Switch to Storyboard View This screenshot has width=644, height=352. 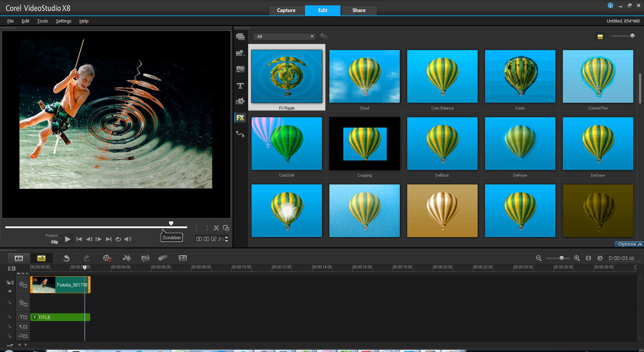point(19,258)
